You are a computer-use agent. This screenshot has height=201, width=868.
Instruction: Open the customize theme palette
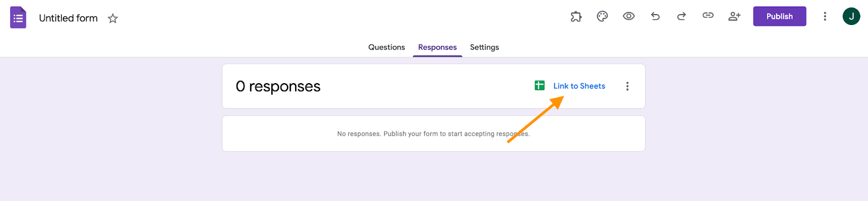click(x=602, y=16)
